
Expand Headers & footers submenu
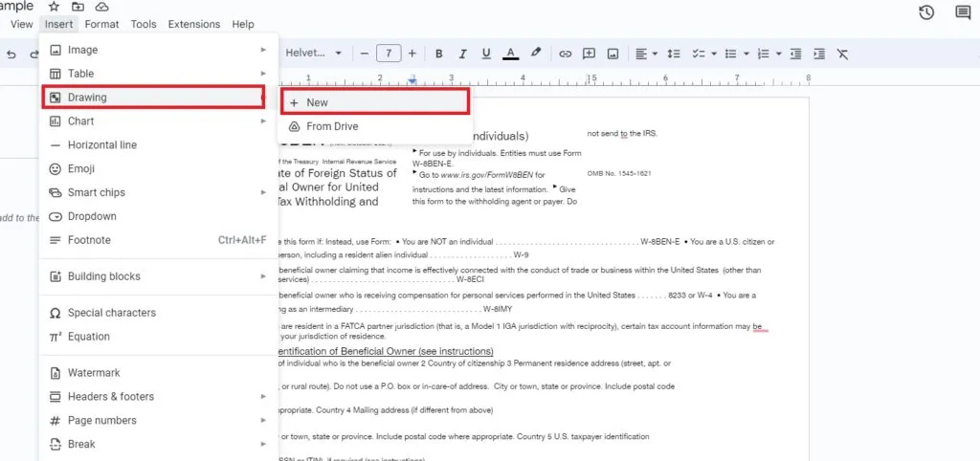158,396
